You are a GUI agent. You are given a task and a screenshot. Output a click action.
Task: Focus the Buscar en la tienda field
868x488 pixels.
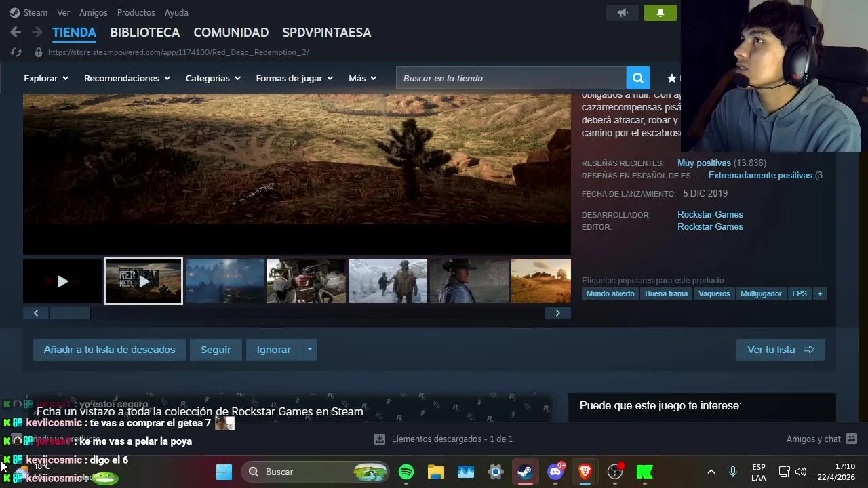point(511,78)
